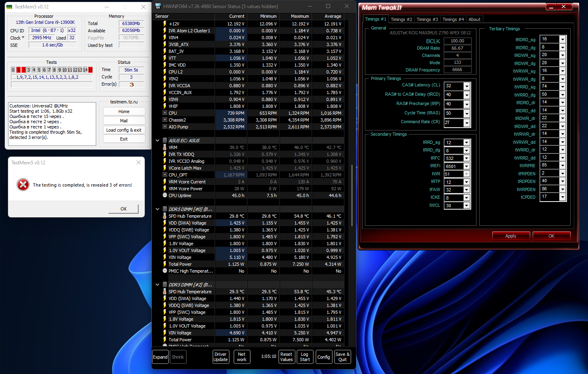Screen dimensions: 588x374
Task: Open the tRFC dropdown in Secondary Timings
Action: (467, 158)
